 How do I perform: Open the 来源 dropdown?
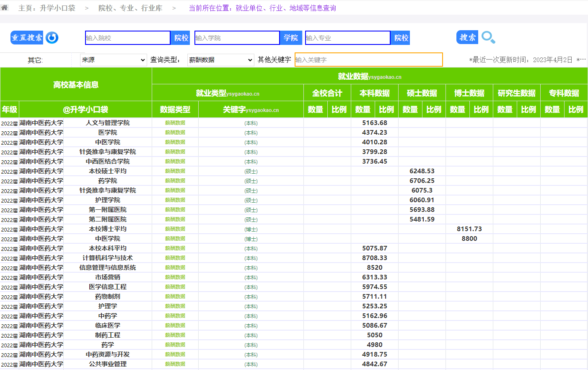(x=114, y=60)
